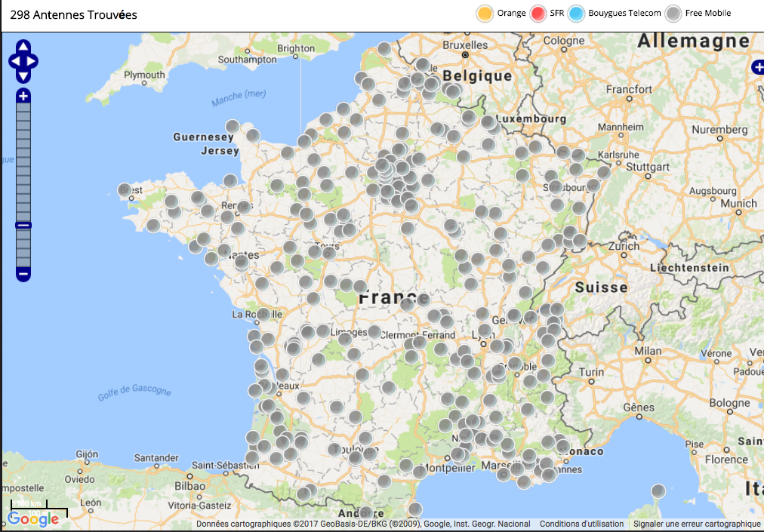Toggle the Free Mobile operator filter
The height and width of the screenshot is (532, 764).
[674, 14]
